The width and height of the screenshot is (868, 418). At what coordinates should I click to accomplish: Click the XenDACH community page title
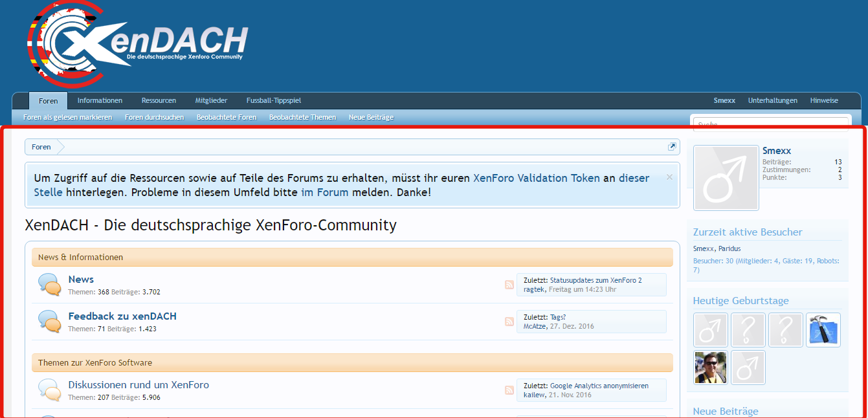pyautogui.click(x=210, y=225)
